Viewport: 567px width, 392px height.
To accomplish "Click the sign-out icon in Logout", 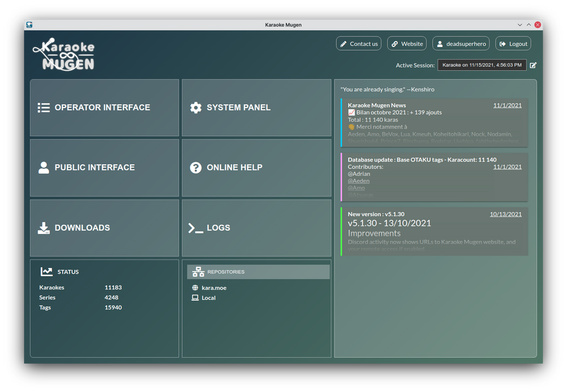I will click(x=502, y=44).
